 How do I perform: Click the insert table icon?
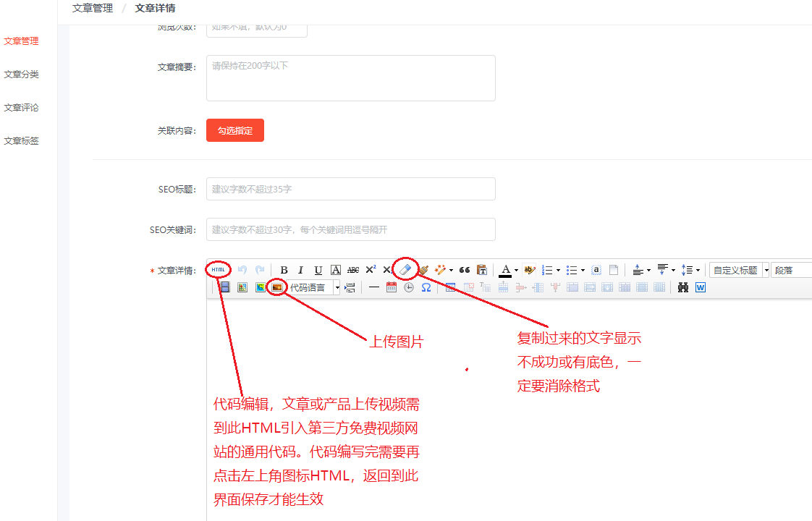pyautogui.click(x=451, y=287)
